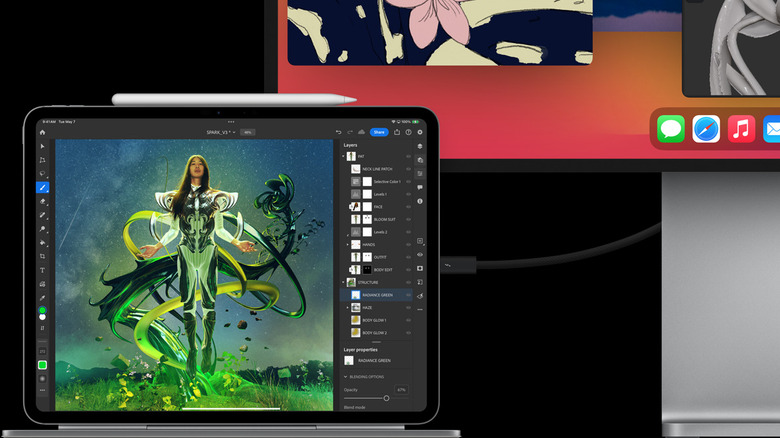Viewport: 780px width, 438px height.
Task: Expand the HAZE layer group
Action: [347, 308]
